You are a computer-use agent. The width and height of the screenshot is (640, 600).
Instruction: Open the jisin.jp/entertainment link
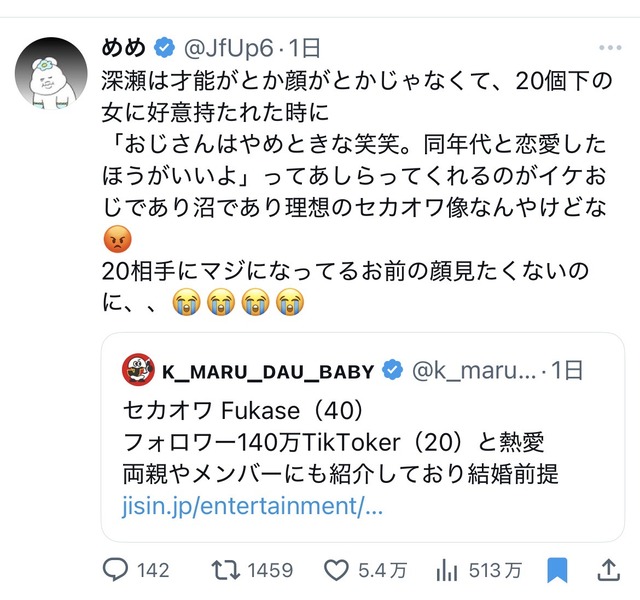click(x=252, y=507)
